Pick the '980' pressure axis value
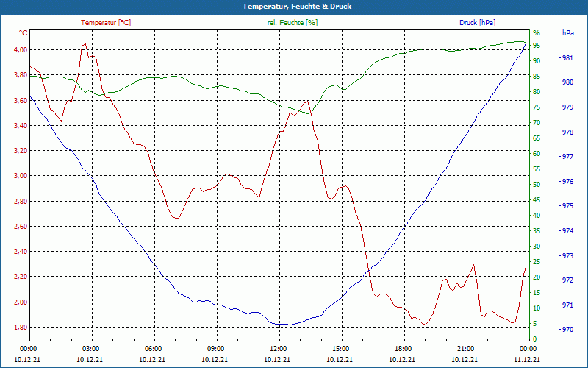 (567, 82)
